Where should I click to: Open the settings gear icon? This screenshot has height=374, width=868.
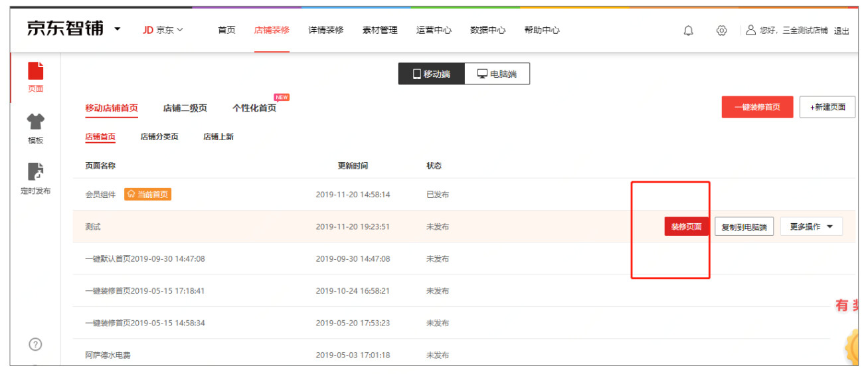point(721,31)
